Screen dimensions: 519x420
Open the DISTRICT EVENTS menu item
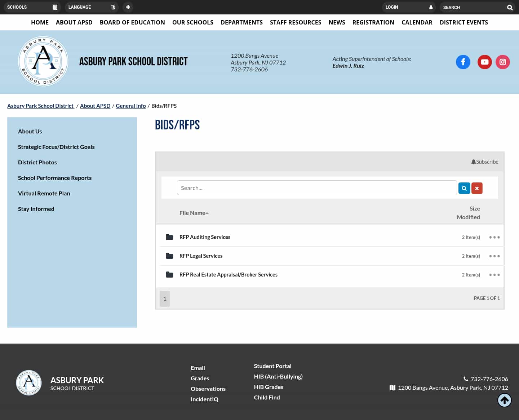tap(464, 22)
